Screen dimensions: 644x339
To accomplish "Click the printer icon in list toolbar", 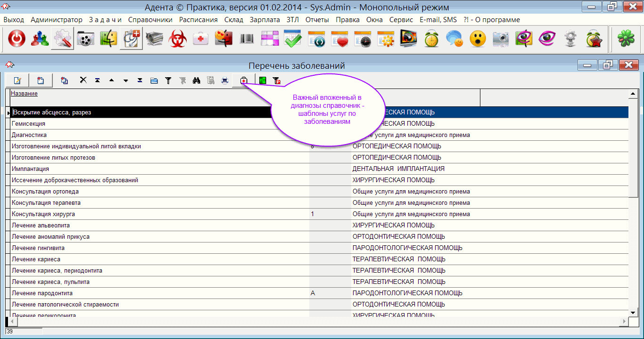I will tap(225, 81).
